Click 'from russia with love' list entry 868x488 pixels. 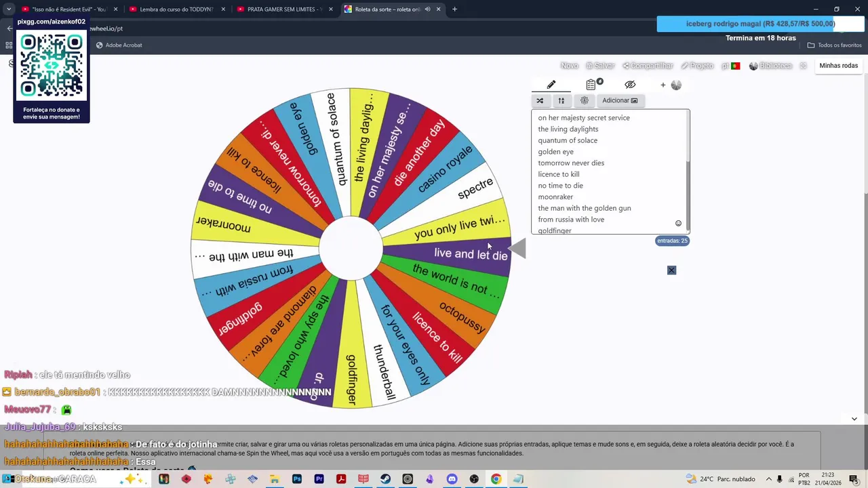point(571,220)
